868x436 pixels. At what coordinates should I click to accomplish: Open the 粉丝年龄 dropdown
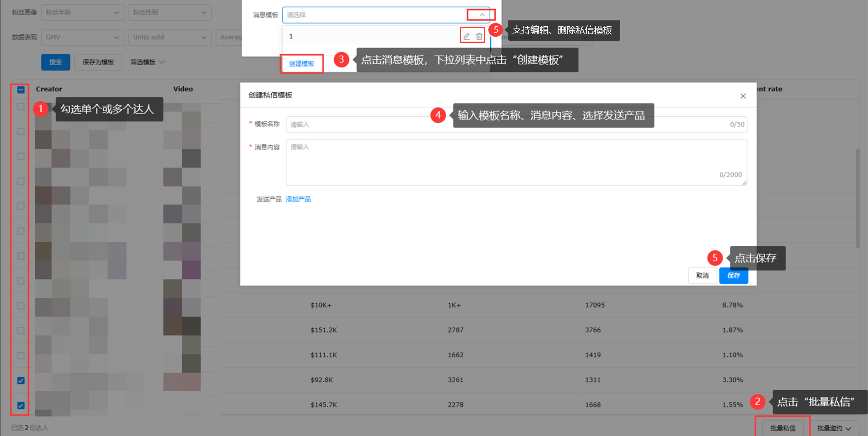click(82, 13)
